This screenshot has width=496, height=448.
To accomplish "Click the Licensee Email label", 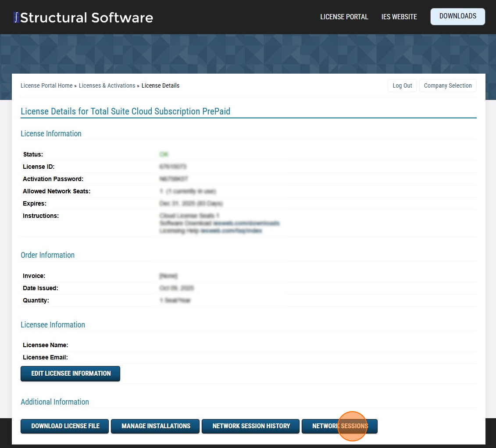I will (x=45, y=357).
